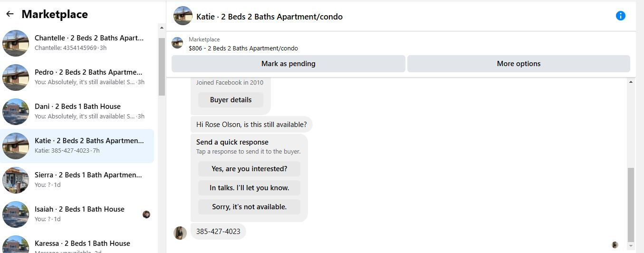Reply "In talks. I'll let you know."
644x253 pixels.
click(x=249, y=188)
